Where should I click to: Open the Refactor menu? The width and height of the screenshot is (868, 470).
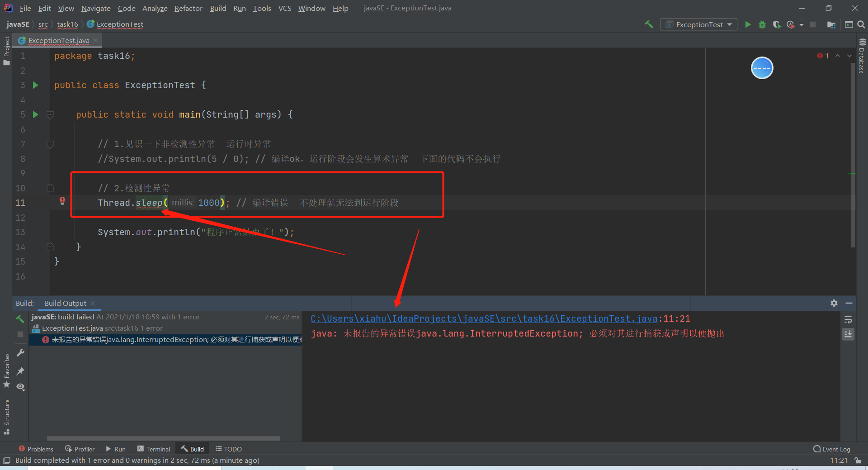188,8
